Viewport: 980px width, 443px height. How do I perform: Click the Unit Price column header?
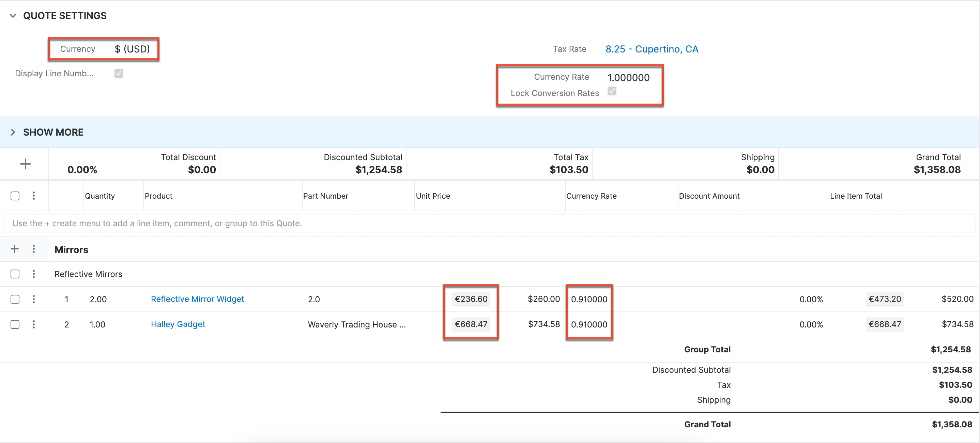[433, 196]
